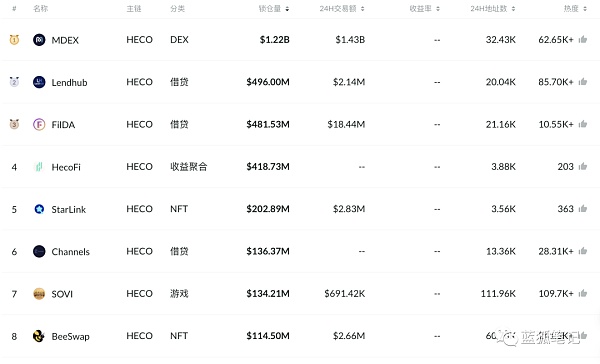Screen dimensions: 600x364
Task: Open the BeeSwap project name link
Action: point(70,336)
